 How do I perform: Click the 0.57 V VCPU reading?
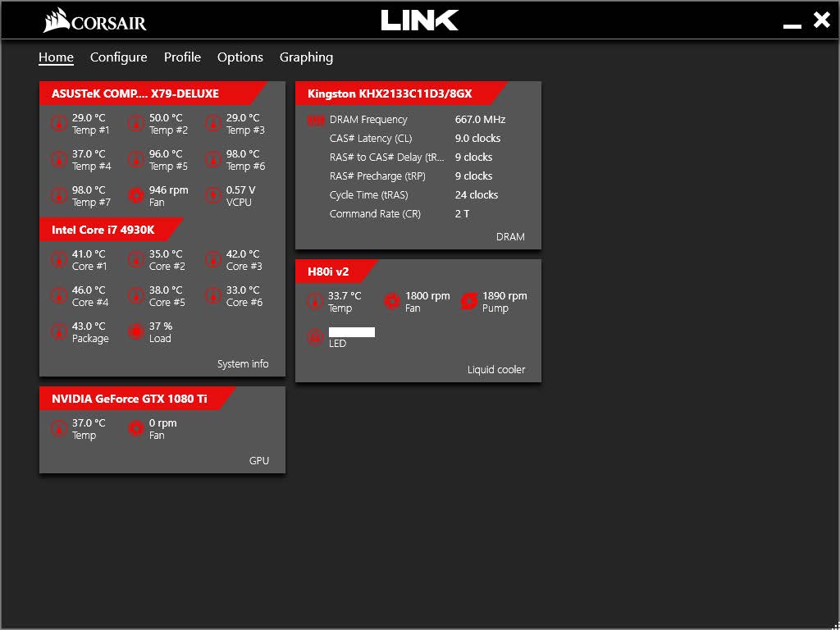(x=240, y=189)
